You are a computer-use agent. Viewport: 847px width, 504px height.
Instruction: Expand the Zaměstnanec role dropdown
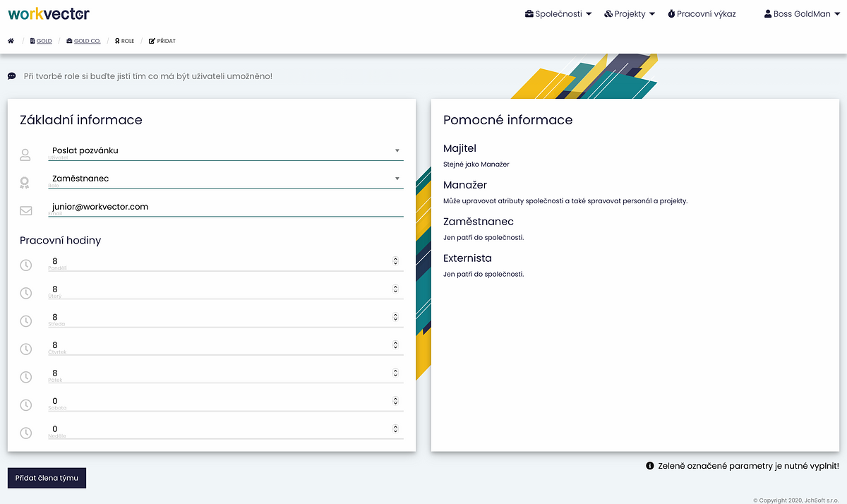pyautogui.click(x=226, y=179)
